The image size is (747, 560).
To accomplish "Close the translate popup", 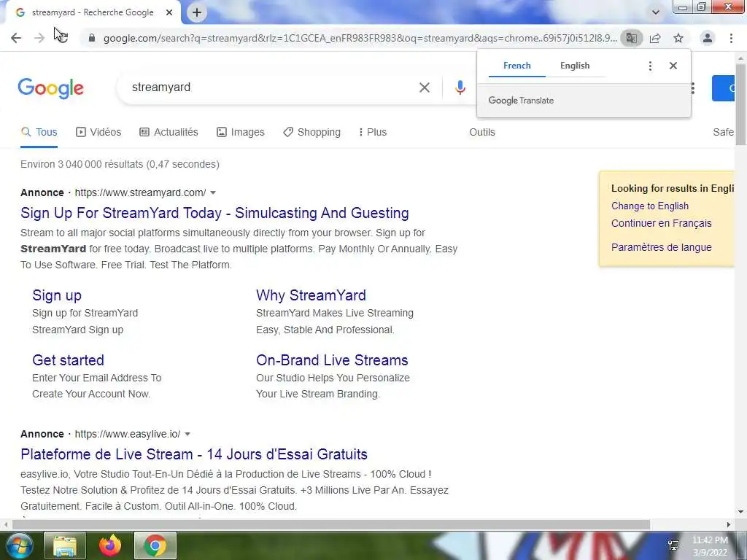I will coord(673,66).
